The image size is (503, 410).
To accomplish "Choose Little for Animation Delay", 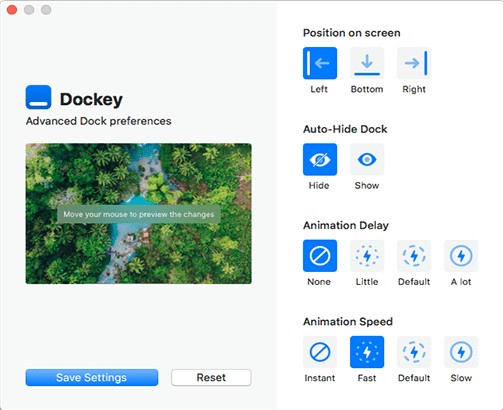I will 367,256.
